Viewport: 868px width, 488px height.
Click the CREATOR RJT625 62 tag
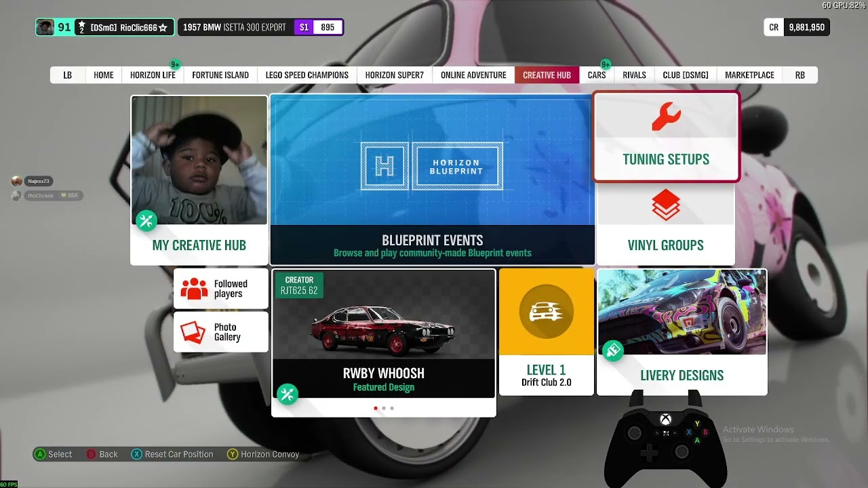click(x=299, y=285)
